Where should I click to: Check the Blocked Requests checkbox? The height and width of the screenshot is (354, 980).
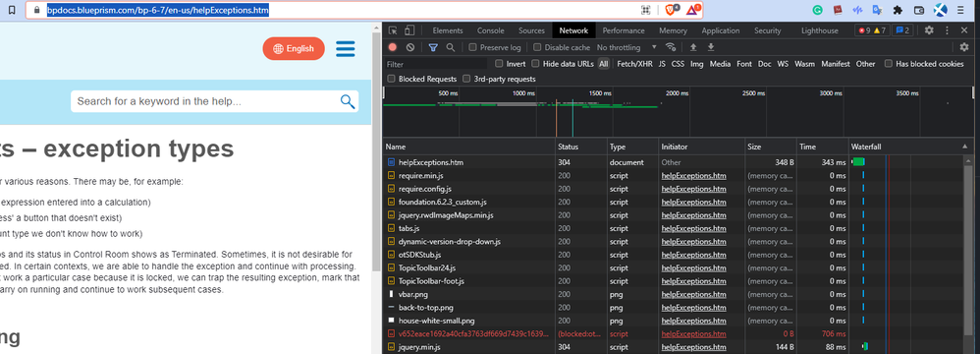[391, 79]
